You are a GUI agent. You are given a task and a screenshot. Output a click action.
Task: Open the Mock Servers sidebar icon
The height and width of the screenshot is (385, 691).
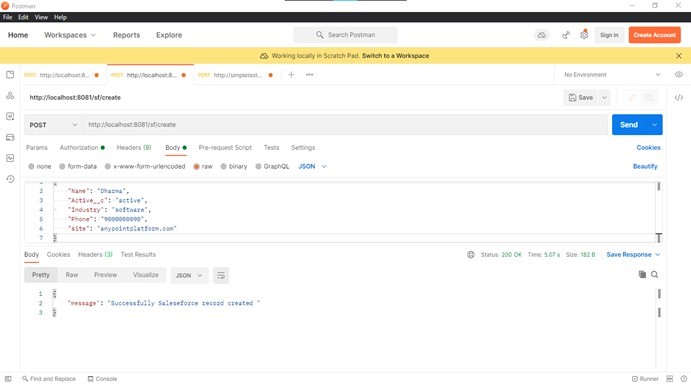click(10, 137)
